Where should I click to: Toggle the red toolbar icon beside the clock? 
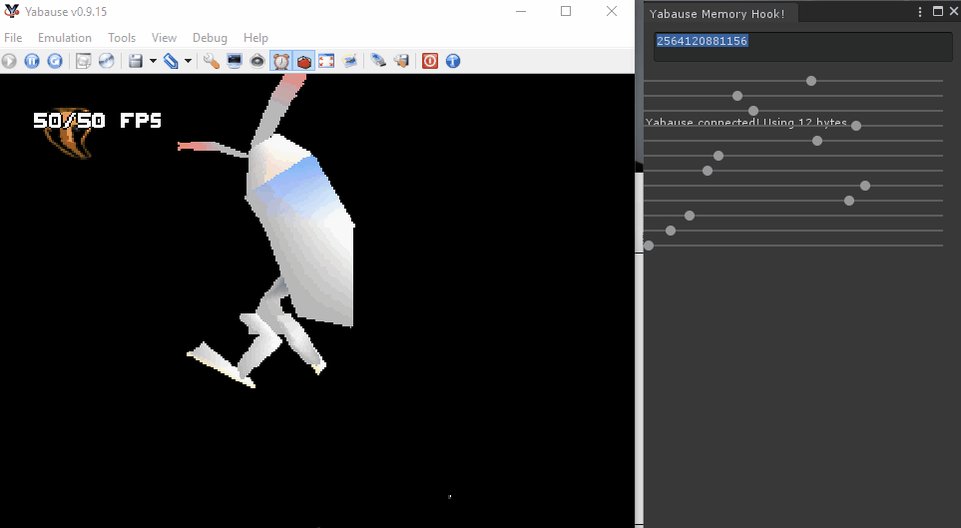pos(304,61)
